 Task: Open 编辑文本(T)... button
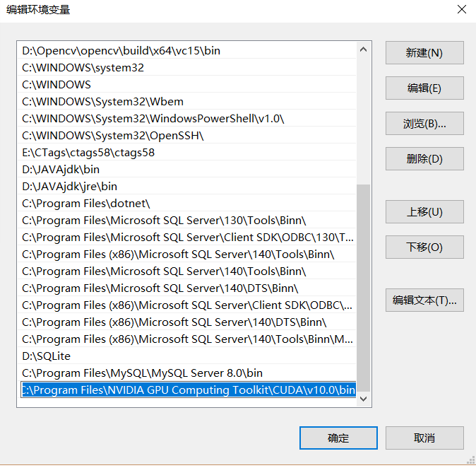(x=424, y=300)
